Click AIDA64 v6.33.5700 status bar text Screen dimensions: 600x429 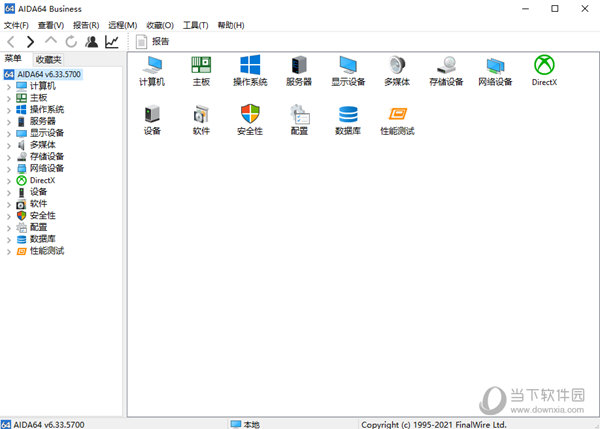point(49,424)
